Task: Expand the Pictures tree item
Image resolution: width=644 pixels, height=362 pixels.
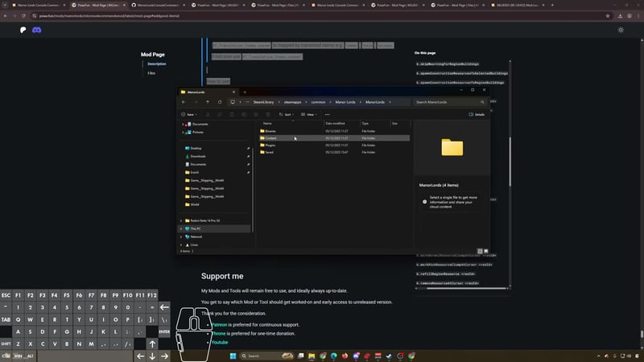Action: pyautogui.click(x=183, y=132)
